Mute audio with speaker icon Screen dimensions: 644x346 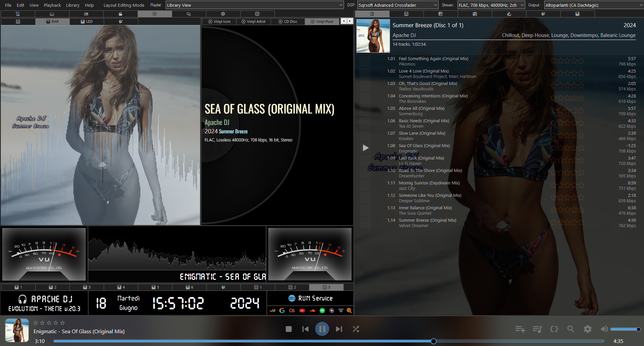[604, 329]
